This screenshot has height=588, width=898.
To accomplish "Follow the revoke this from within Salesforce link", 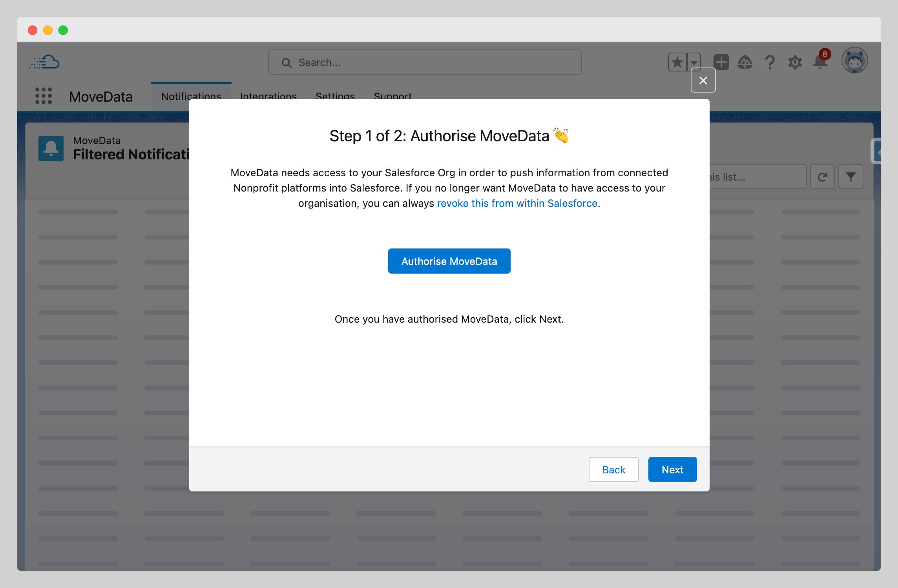I will click(x=517, y=203).
